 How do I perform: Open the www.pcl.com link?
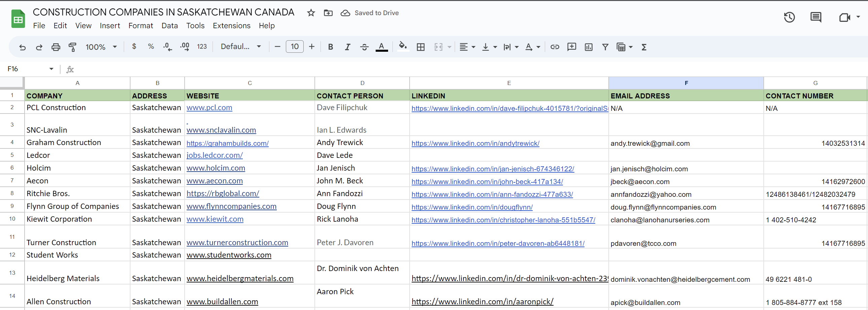209,108
